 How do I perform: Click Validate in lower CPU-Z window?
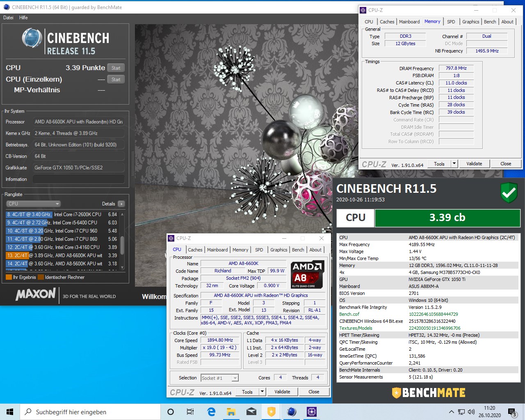[x=282, y=392]
